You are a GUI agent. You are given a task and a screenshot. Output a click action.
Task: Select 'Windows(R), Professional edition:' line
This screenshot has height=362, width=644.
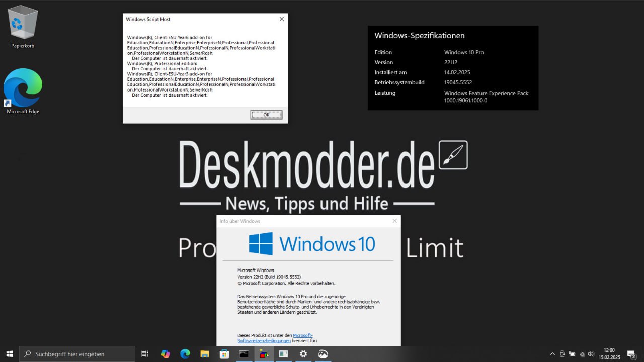click(x=162, y=64)
